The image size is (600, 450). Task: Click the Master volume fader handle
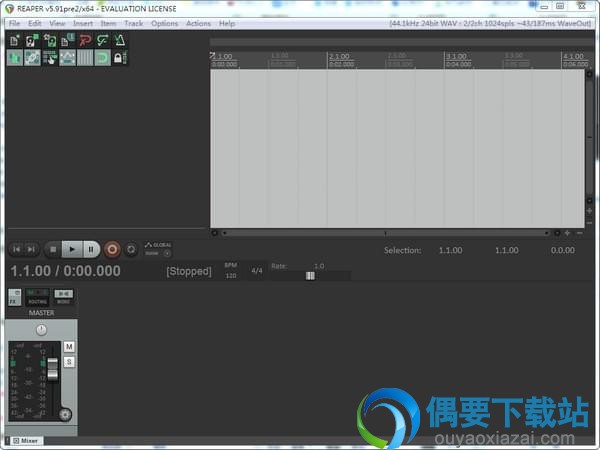[52, 369]
